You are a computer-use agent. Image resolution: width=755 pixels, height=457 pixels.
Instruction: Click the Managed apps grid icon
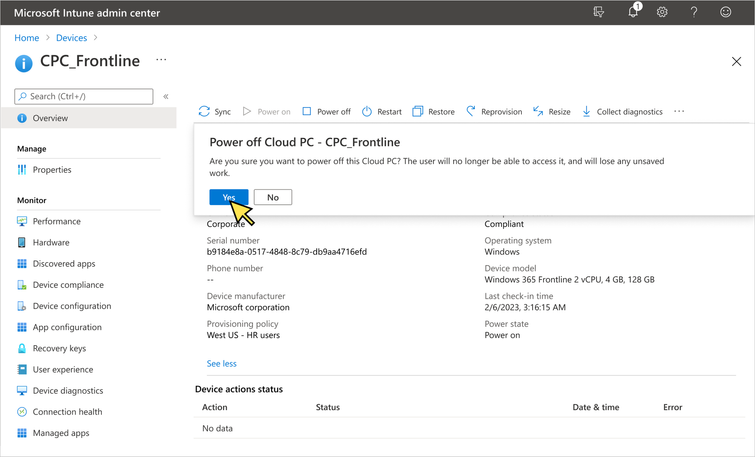click(x=22, y=433)
